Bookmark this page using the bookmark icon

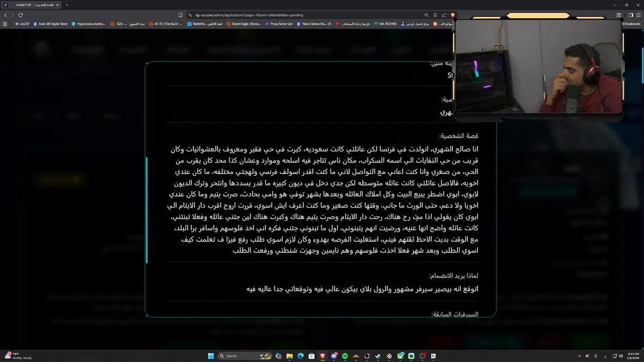(181, 15)
